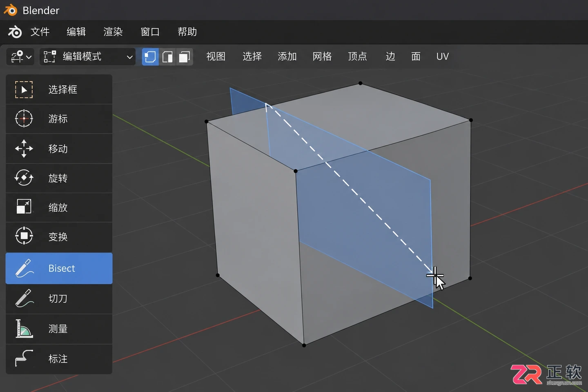
Task: Open the 边 edge menu
Action: (390, 56)
